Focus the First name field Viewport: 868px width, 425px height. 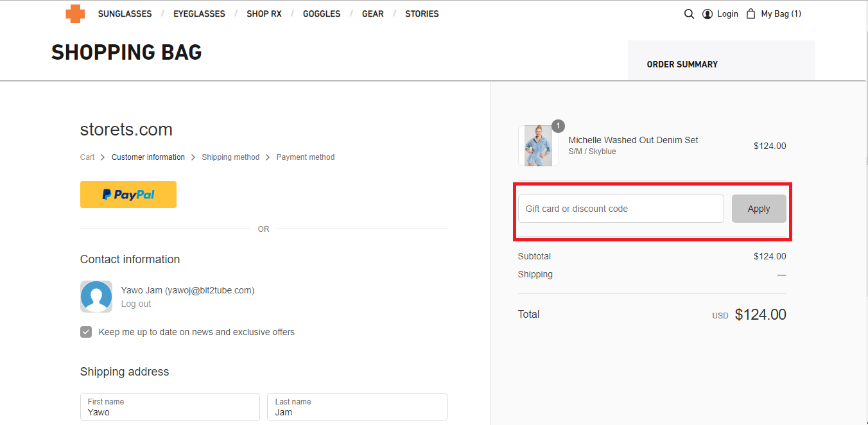(x=170, y=407)
